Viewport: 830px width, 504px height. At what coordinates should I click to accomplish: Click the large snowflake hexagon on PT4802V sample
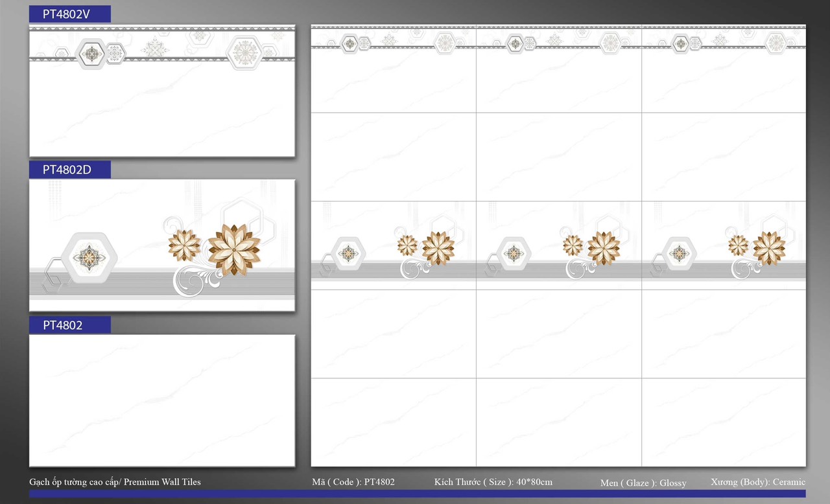pyautogui.click(x=244, y=52)
